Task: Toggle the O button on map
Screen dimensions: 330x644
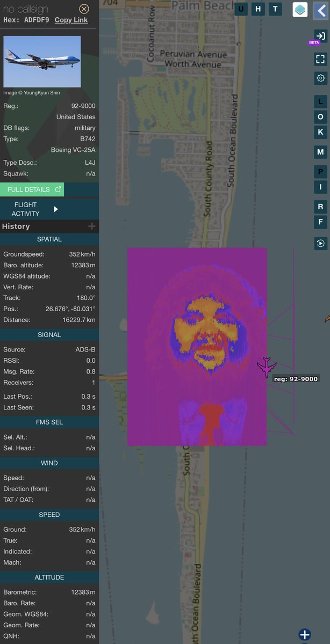Action: click(x=320, y=116)
